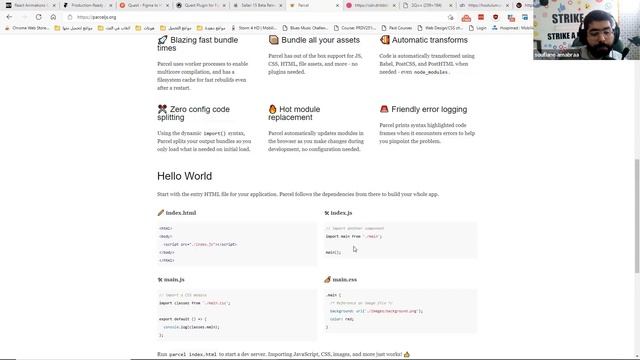
Task: Click the scissors icon beside Zero config code splitting
Action: tap(162, 109)
